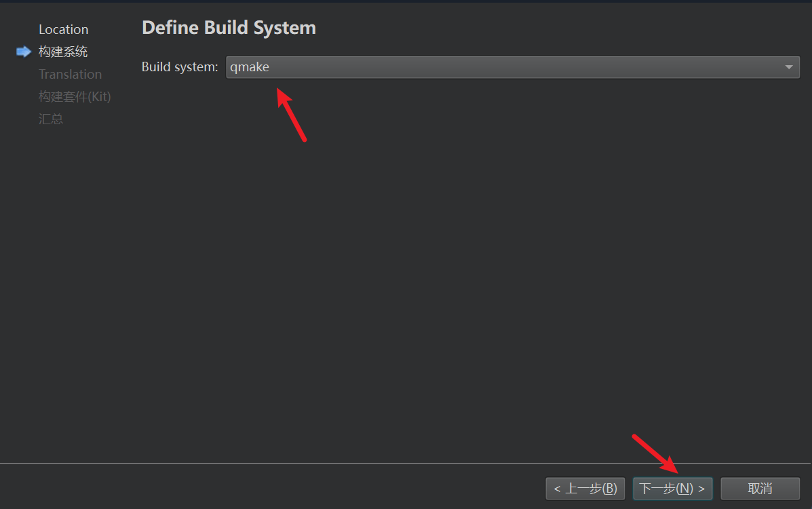812x509 pixels.
Task: Click the horizontal separator above the buttons
Action: (406, 463)
